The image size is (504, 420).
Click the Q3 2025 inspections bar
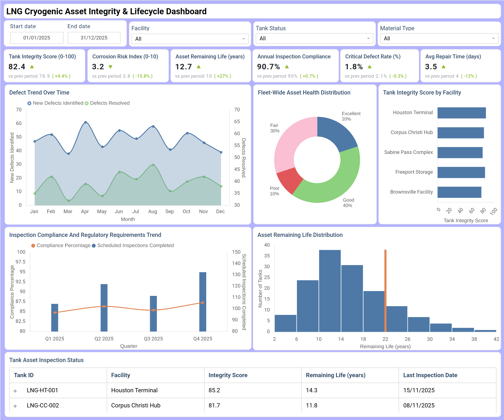coord(153,314)
